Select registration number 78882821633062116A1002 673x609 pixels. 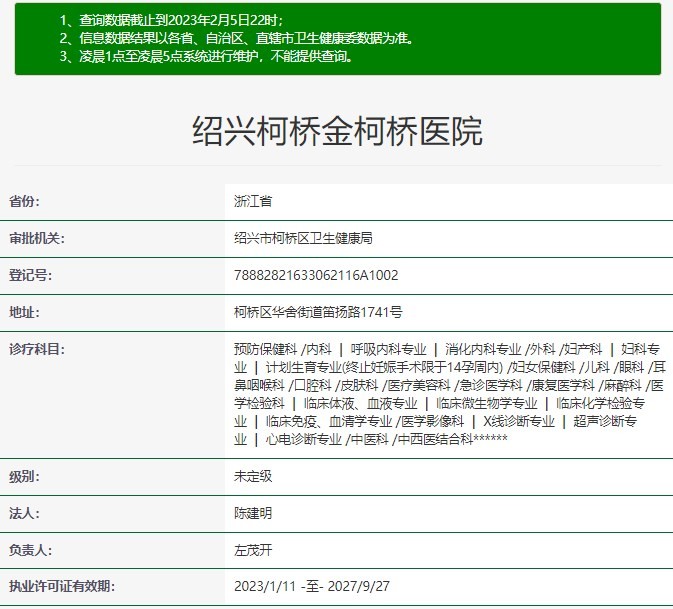[316, 275]
